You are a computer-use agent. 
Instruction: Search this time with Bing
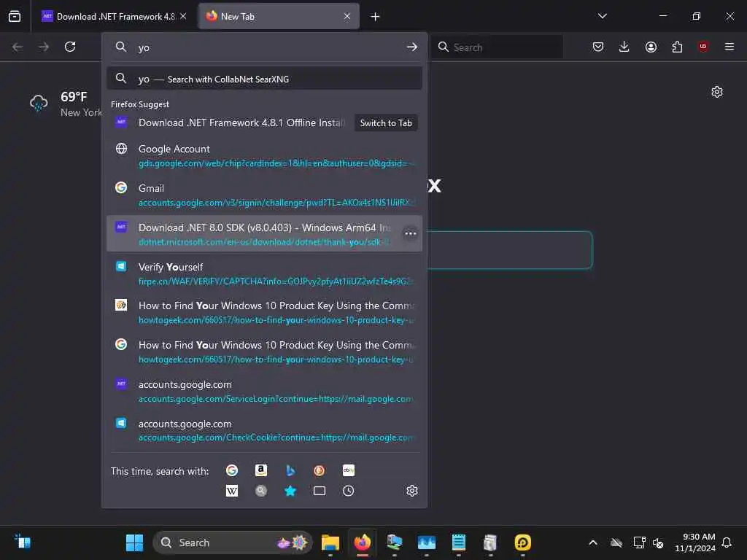coord(290,470)
